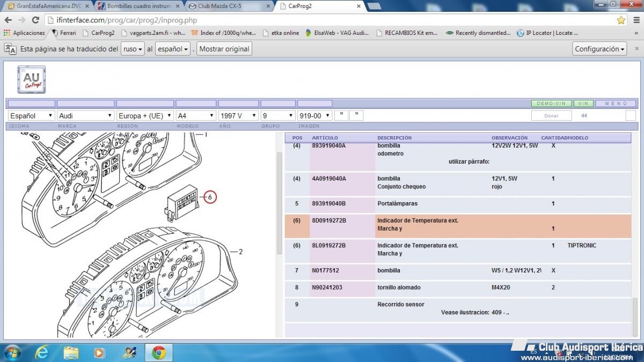Open the Año dropdown showing 1997 V
The height and width of the screenshot is (362, 644).
[238, 115]
